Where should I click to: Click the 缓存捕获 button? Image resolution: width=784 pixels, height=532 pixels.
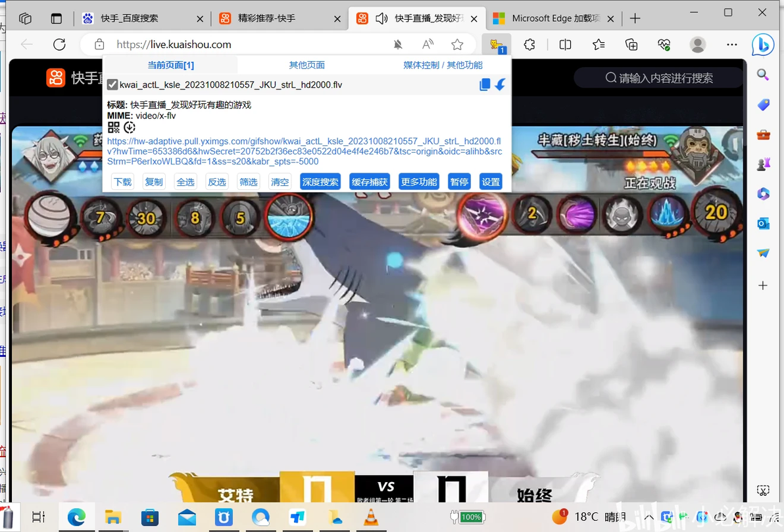coord(370,182)
